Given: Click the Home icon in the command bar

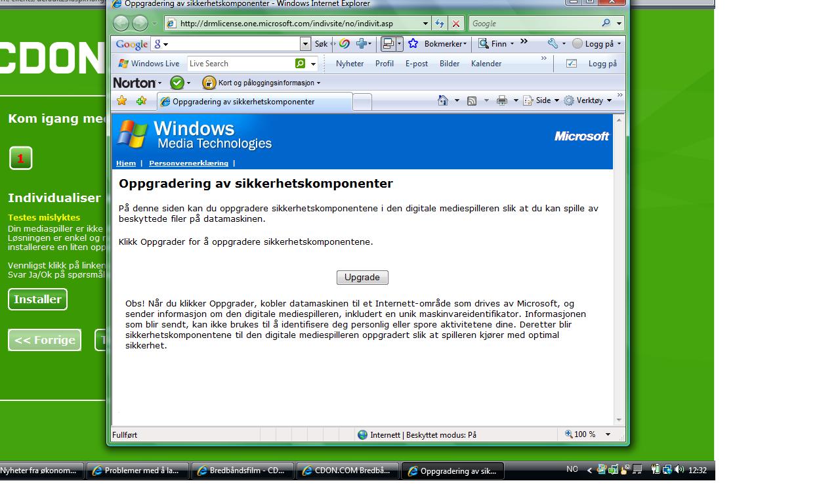Looking at the screenshot, I should coord(443,100).
